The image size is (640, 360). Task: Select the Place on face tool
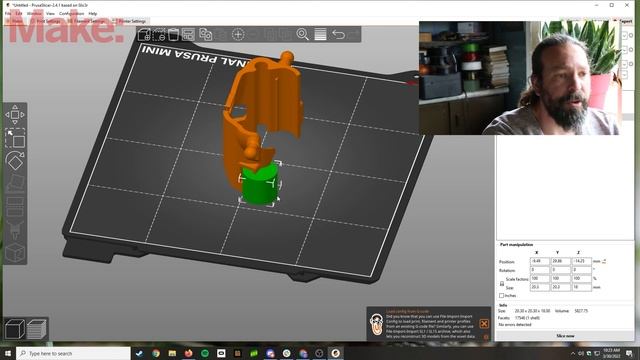[15, 184]
